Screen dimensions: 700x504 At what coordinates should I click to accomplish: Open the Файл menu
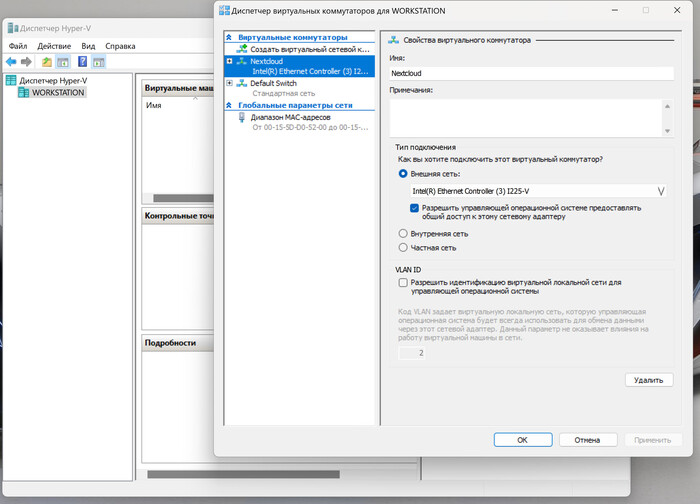18,46
